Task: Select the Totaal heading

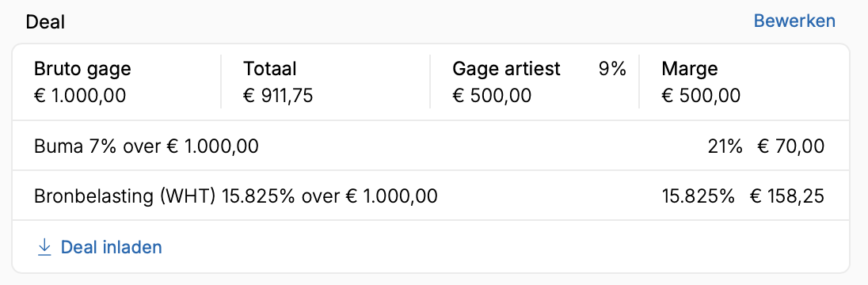Action: 270,69
